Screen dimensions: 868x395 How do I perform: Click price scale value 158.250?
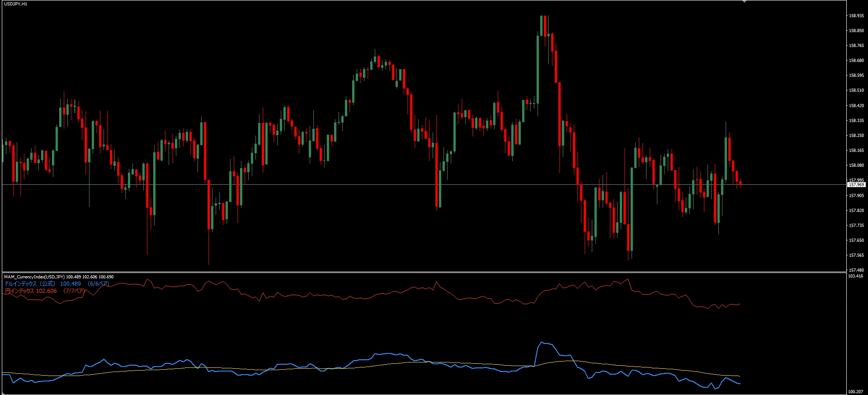(x=857, y=136)
